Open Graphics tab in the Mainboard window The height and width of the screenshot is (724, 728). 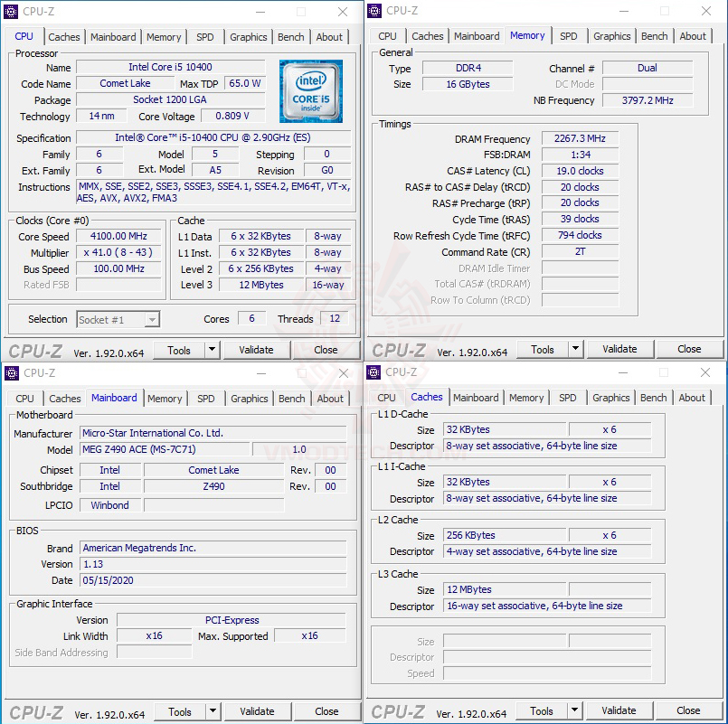(250, 399)
